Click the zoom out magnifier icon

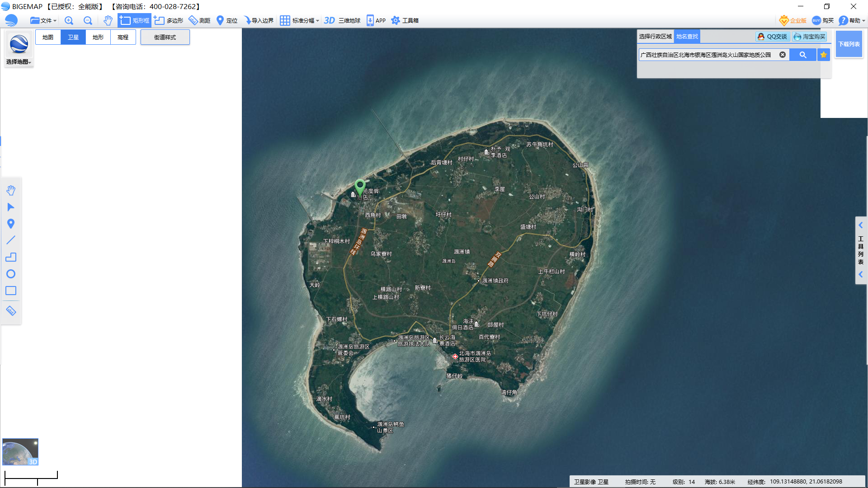88,20
